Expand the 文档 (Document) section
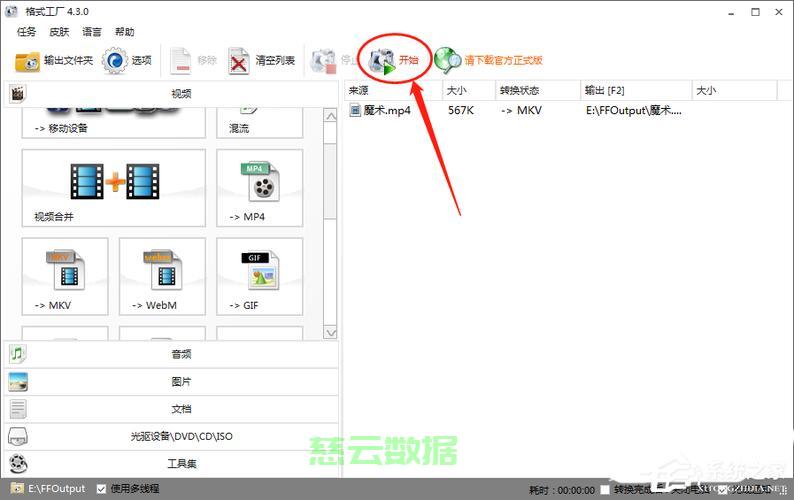Screen dimensions: 794x500 [170, 408]
